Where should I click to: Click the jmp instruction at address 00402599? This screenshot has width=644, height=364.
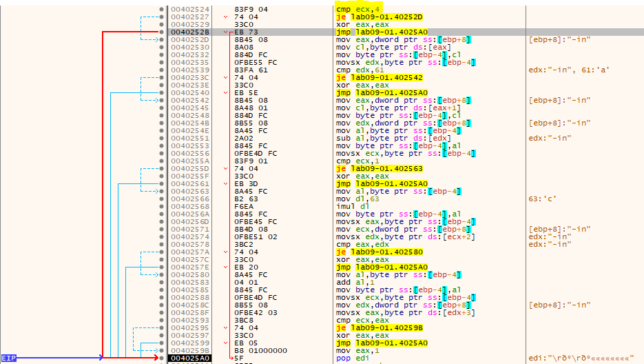[x=382, y=343]
